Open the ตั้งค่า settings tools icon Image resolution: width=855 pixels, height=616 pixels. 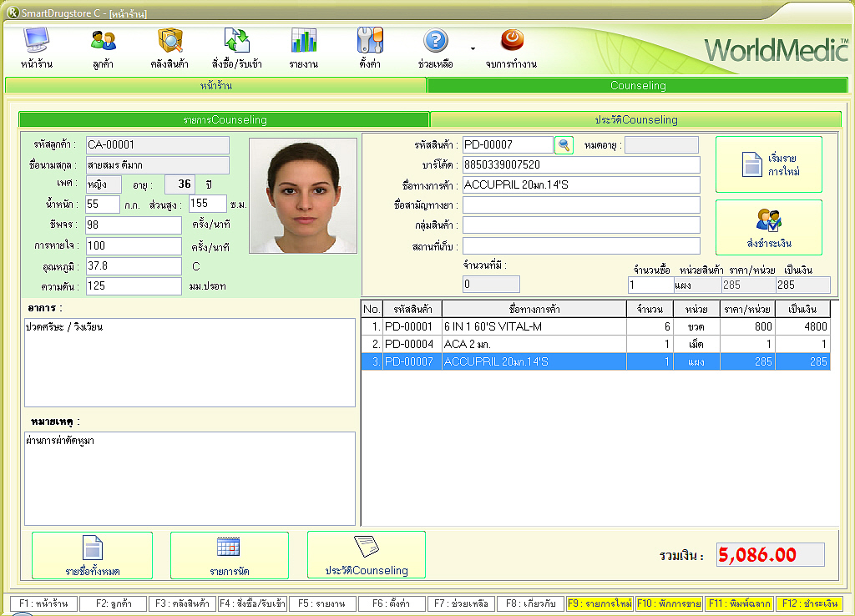point(370,41)
